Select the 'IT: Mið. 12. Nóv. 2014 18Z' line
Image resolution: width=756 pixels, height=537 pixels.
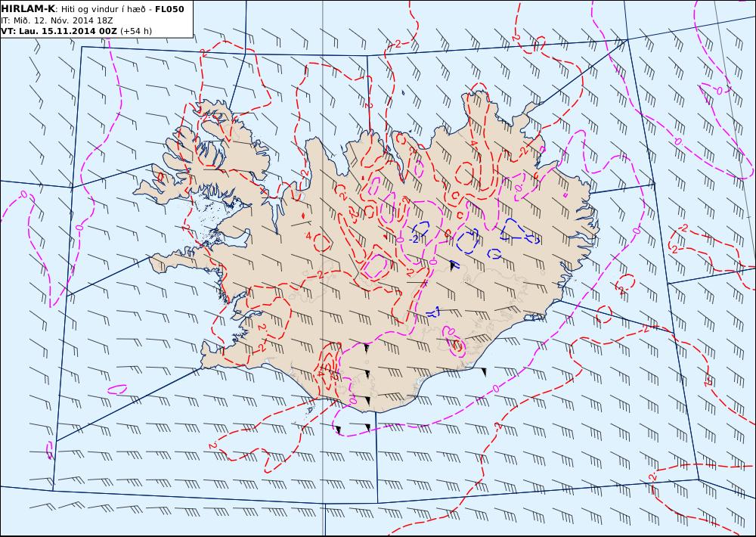(x=57, y=20)
